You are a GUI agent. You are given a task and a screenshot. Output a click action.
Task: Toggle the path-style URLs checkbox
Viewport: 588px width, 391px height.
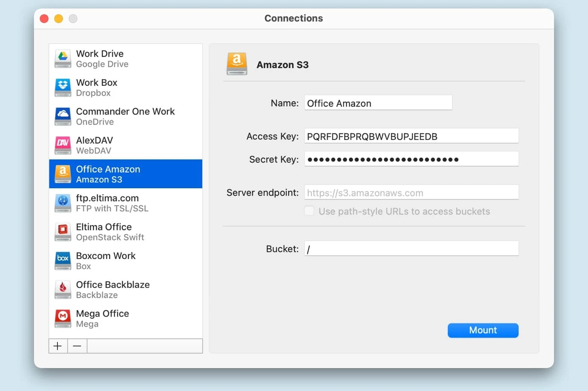[x=309, y=211]
